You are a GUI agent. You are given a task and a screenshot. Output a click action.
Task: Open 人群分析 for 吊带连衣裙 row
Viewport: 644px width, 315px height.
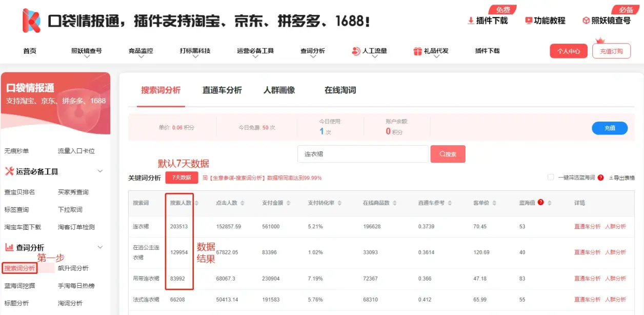(x=615, y=279)
